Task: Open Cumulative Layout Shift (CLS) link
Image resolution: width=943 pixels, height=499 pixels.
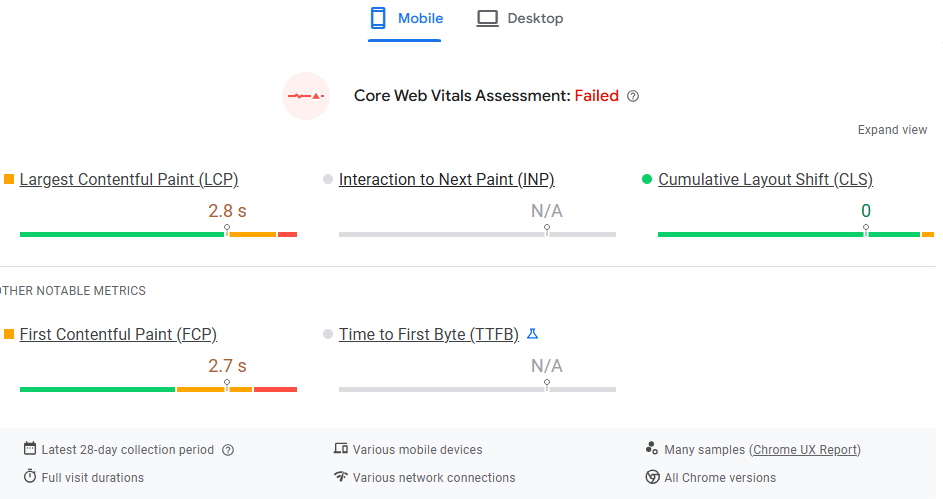Action: pyautogui.click(x=765, y=180)
